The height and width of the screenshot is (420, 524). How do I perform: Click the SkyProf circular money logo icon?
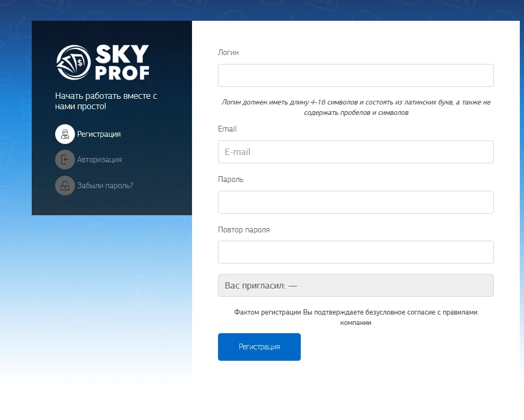[x=73, y=62]
